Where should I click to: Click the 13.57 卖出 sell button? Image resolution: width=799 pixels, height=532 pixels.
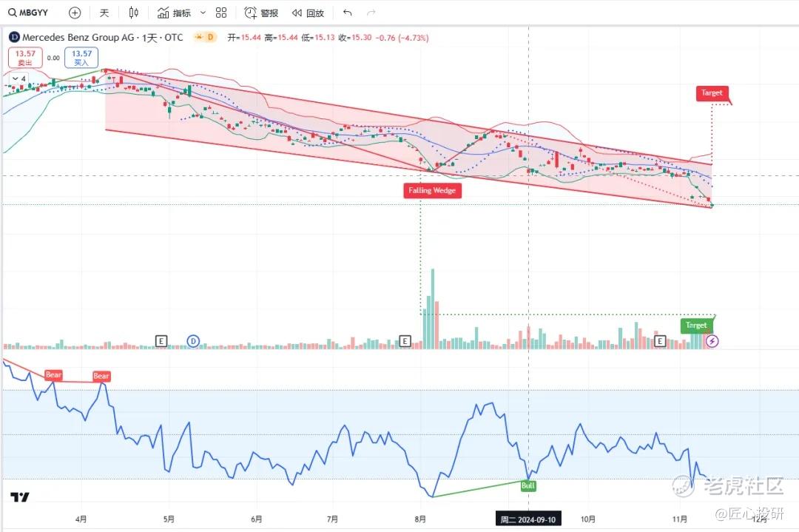coord(25,58)
